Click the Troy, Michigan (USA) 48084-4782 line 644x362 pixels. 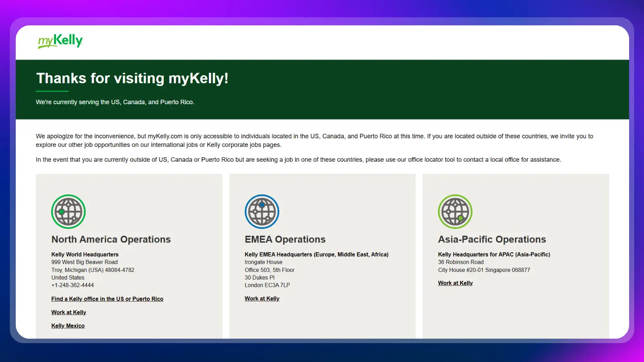tap(93, 270)
